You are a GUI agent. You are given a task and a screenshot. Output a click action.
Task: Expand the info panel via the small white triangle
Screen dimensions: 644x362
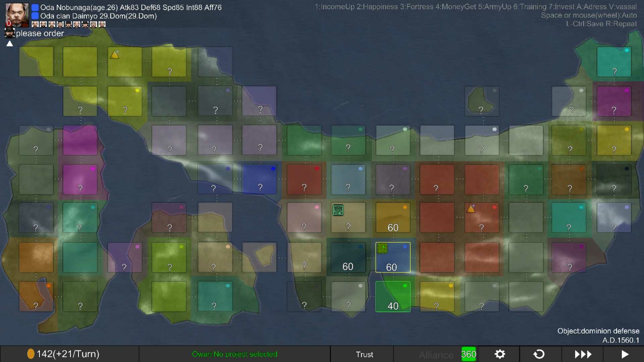click(x=10, y=43)
